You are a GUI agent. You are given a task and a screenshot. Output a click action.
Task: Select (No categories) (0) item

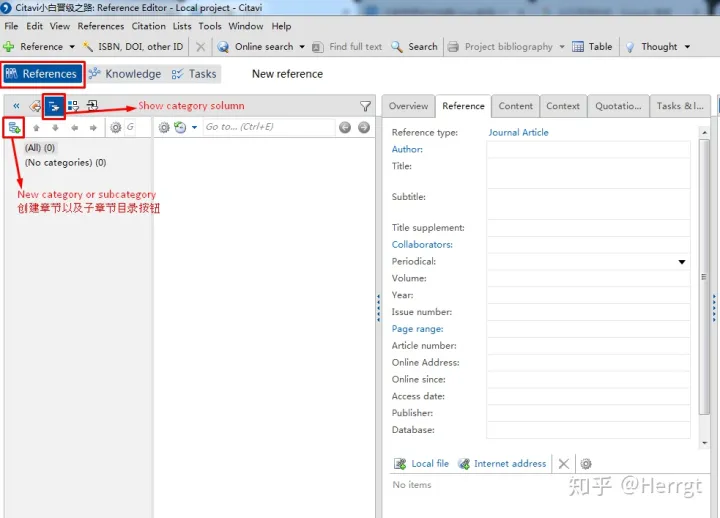tap(65, 163)
